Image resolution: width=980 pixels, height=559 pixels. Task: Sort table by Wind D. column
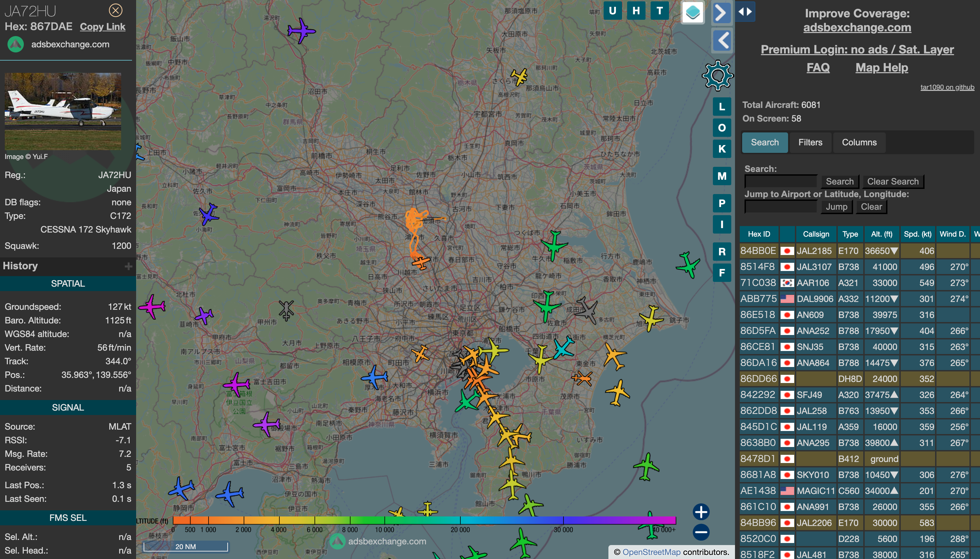tap(952, 234)
